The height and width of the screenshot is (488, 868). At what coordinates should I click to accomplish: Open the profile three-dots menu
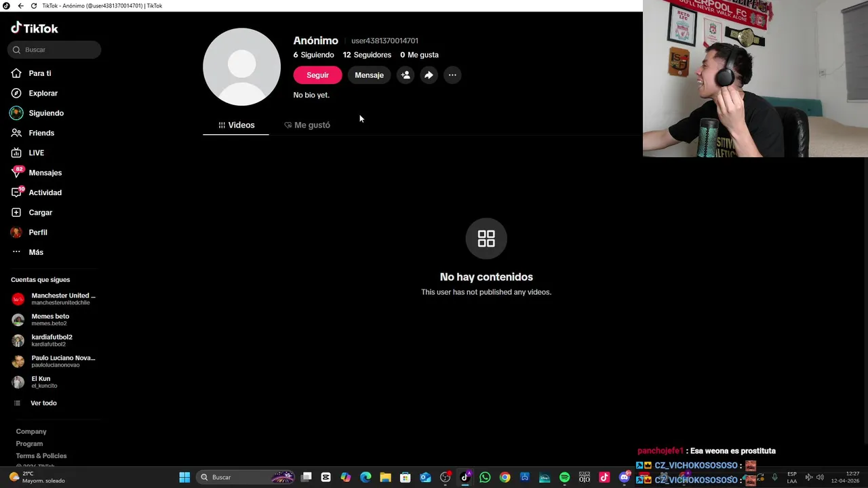pyautogui.click(x=452, y=75)
